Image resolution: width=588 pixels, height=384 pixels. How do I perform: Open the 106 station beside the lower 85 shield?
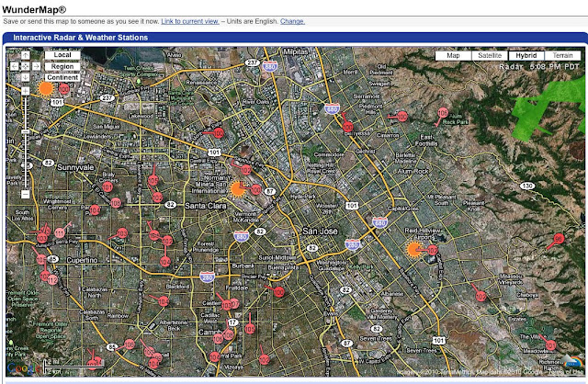(130, 344)
